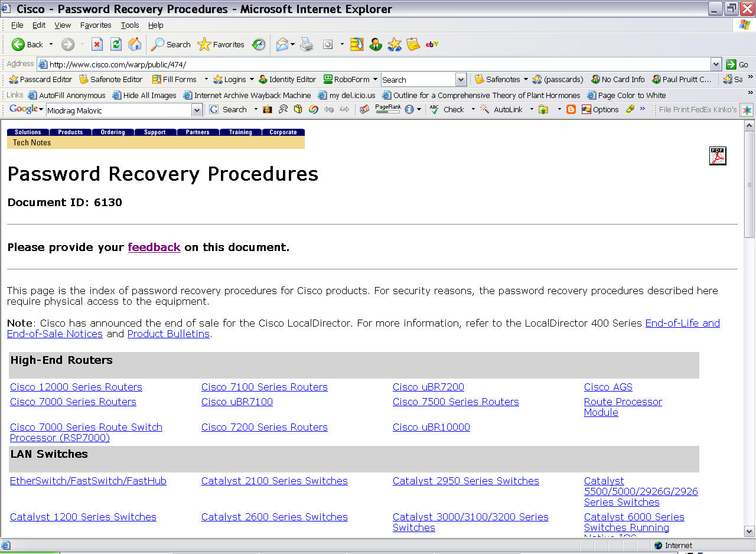The image size is (756, 554).
Task: Click the Training tab in Cisco navigation
Action: [240, 132]
